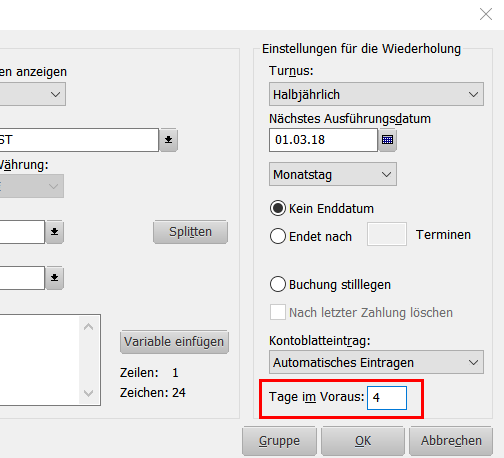This screenshot has width=504, height=458.
Task: Click the scroll-down arrow of the text area
Action: (x=89, y=393)
